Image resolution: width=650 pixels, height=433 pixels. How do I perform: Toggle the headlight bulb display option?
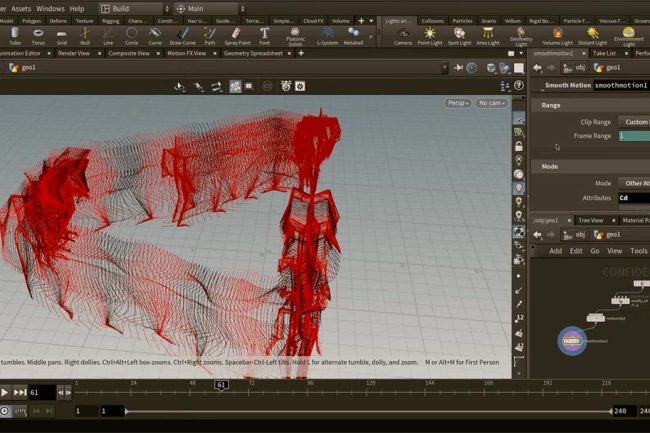point(519,188)
